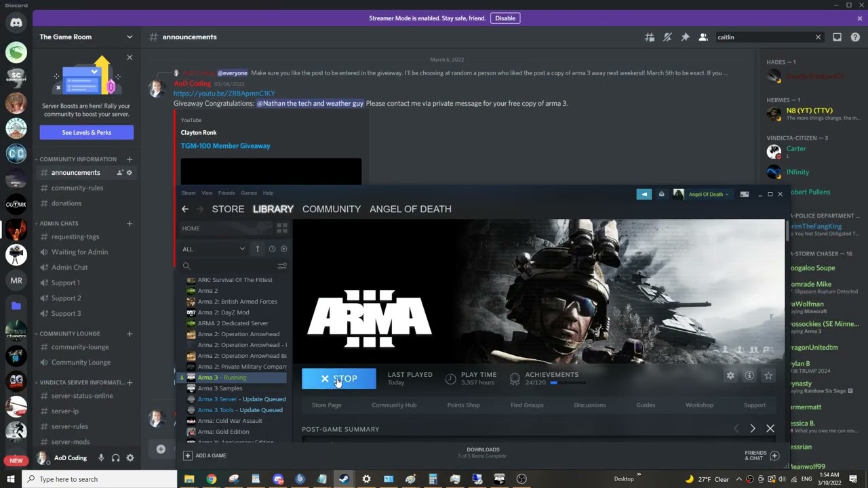Open Arma 3 Store Page link
This screenshot has height=488, width=868.
pyautogui.click(x=326, y=405)
